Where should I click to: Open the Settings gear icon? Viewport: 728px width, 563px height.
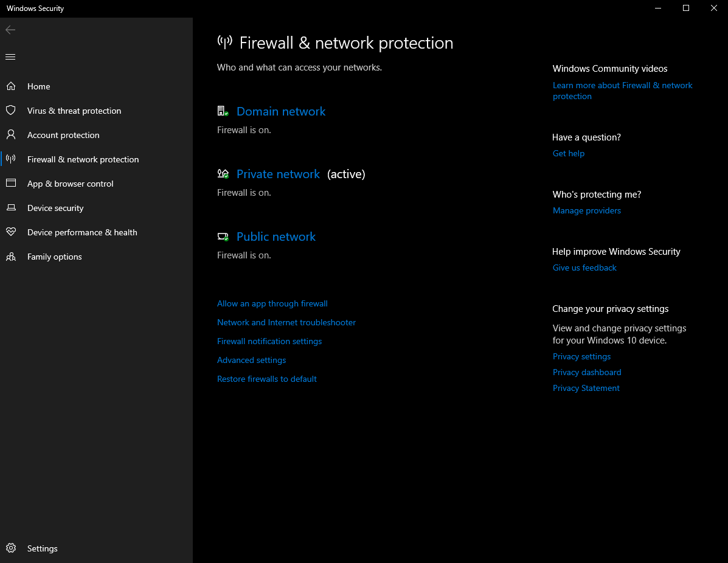(11, 548)
